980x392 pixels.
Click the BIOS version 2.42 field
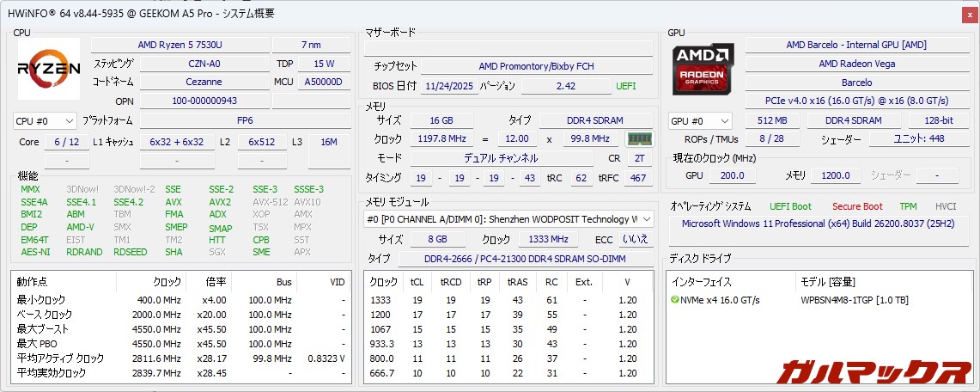(566, 86)
